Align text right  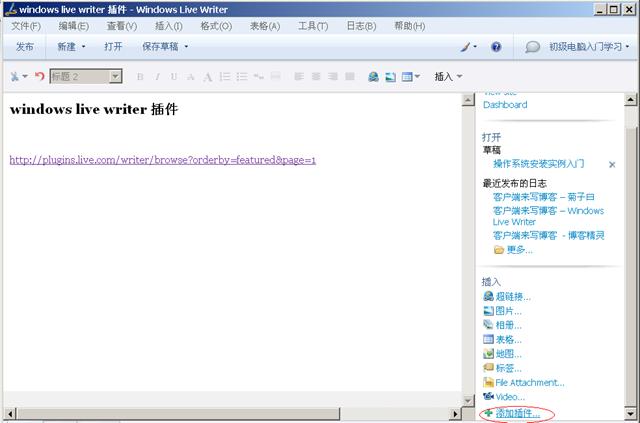(333, 76)
